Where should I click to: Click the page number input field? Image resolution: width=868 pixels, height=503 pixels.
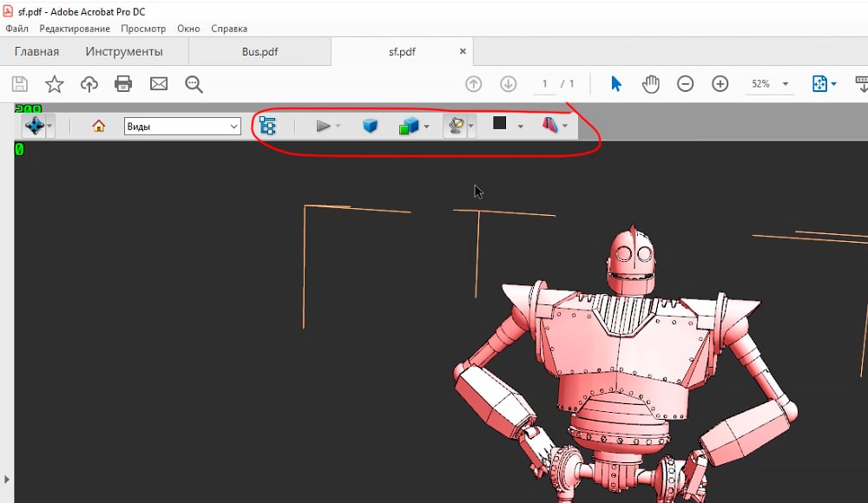[545, 84]
